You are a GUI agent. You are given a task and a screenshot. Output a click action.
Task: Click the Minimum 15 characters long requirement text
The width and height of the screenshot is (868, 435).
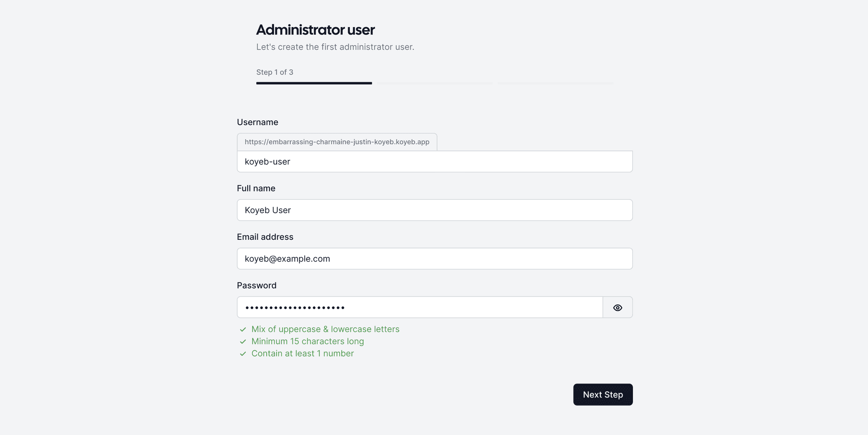coord(307,341)
